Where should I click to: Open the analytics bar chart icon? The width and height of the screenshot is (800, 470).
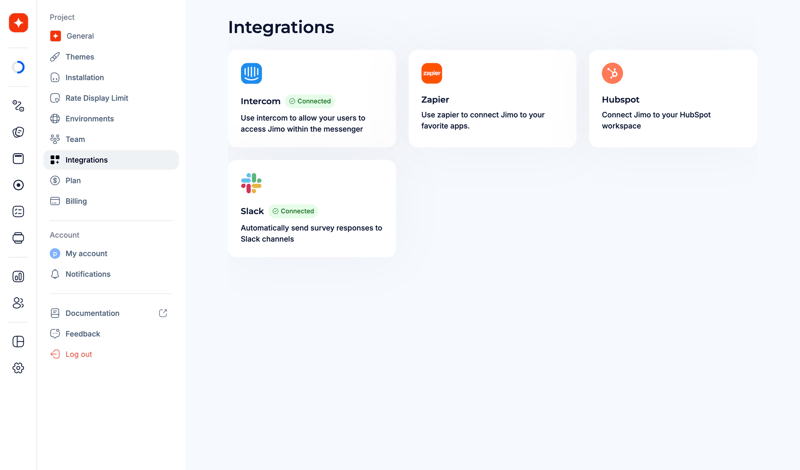tap(18, 277)
